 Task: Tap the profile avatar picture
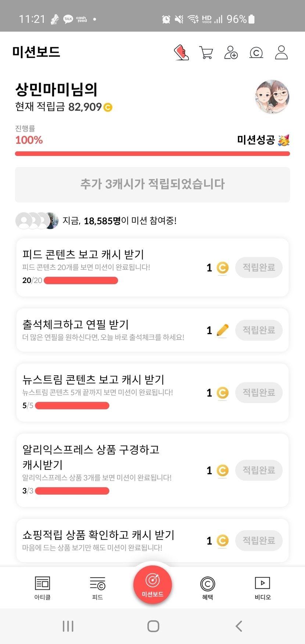point(272,97)
